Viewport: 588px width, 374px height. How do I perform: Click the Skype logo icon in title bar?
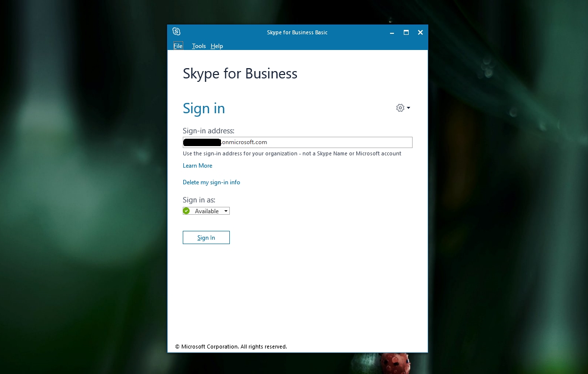(176, 32)
